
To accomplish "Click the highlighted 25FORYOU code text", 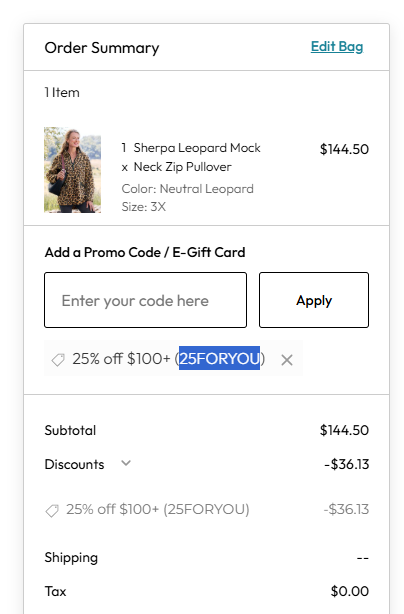I will [220, 358].
